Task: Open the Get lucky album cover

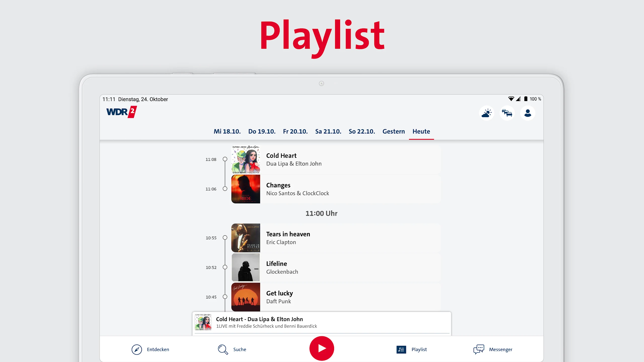Action: [x=246, y=297]
